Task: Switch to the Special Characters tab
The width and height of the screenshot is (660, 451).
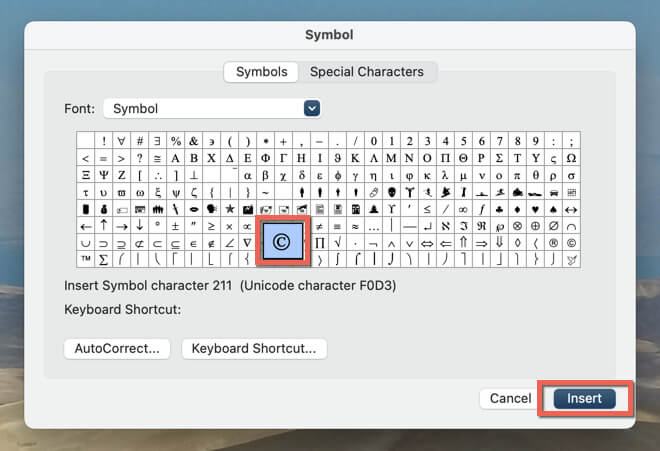Action: [366, 72]
